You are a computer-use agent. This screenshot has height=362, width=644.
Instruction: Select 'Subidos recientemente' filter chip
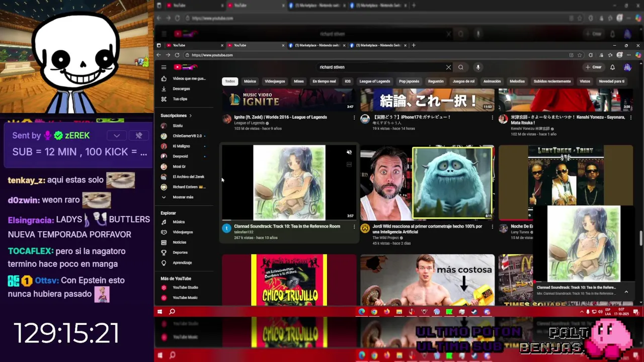pos(552,81)
